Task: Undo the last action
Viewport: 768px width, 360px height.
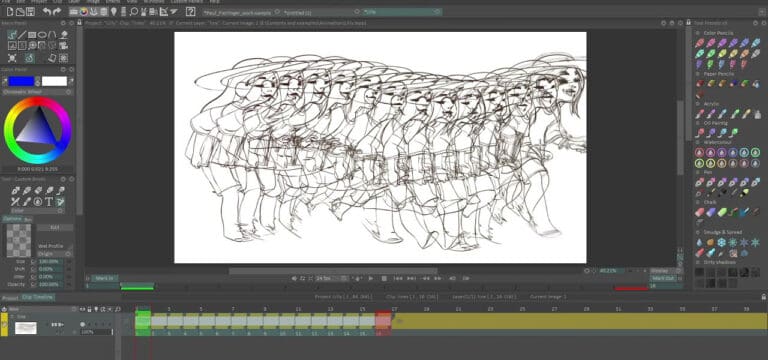Action: 46,11
